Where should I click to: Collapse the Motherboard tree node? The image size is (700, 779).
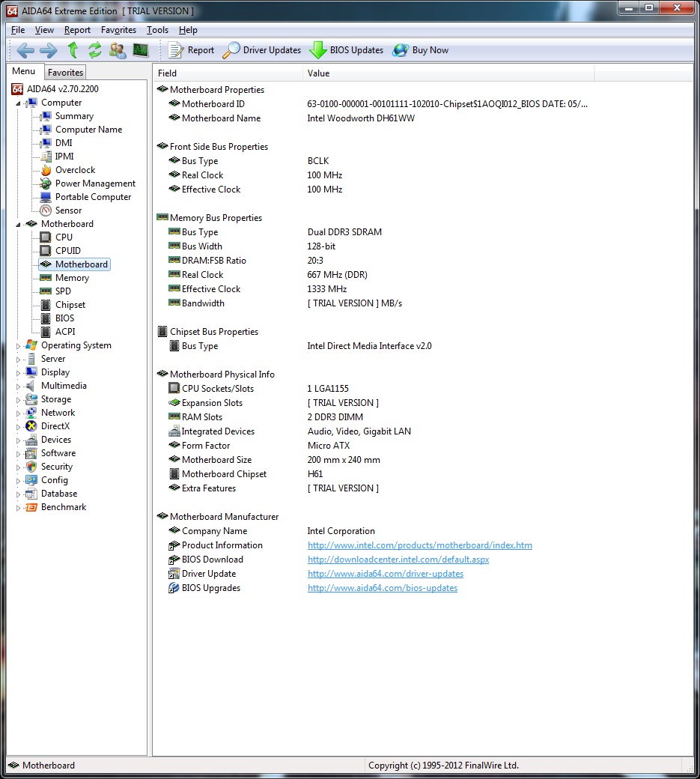click(19, 224)
